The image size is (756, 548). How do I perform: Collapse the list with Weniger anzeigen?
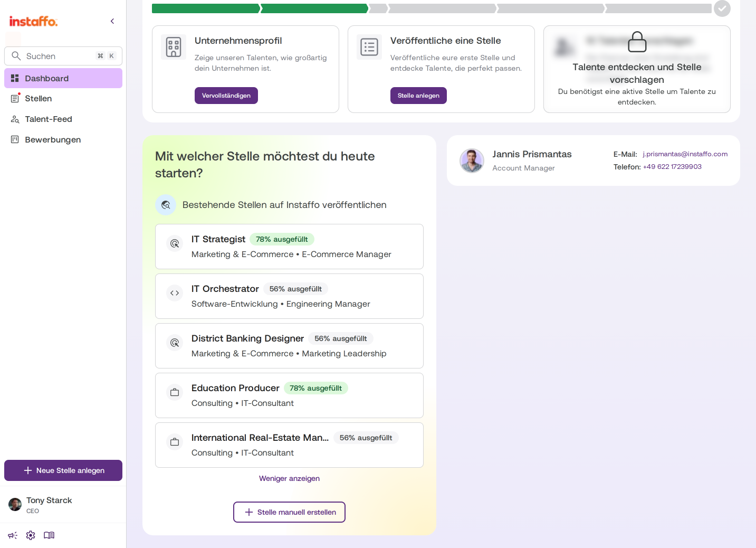click(x=289, y=478)
